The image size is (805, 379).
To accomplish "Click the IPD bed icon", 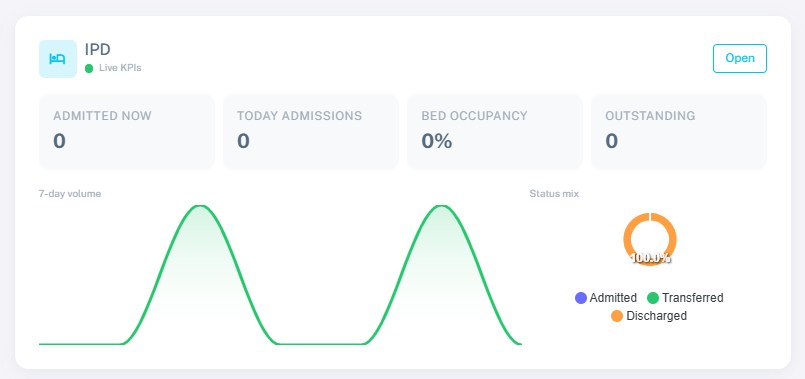I will click(x=58, y=59).
